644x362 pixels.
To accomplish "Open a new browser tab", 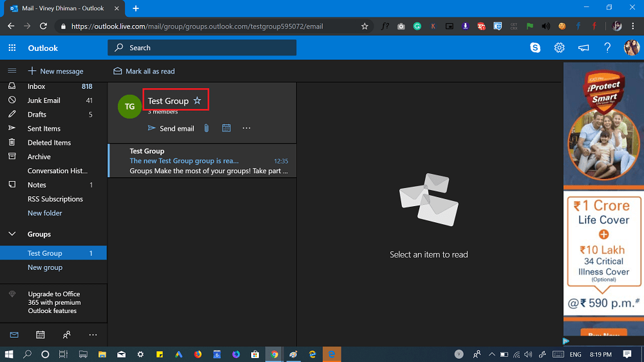I will pyautogui.click(x=136, y=8).
